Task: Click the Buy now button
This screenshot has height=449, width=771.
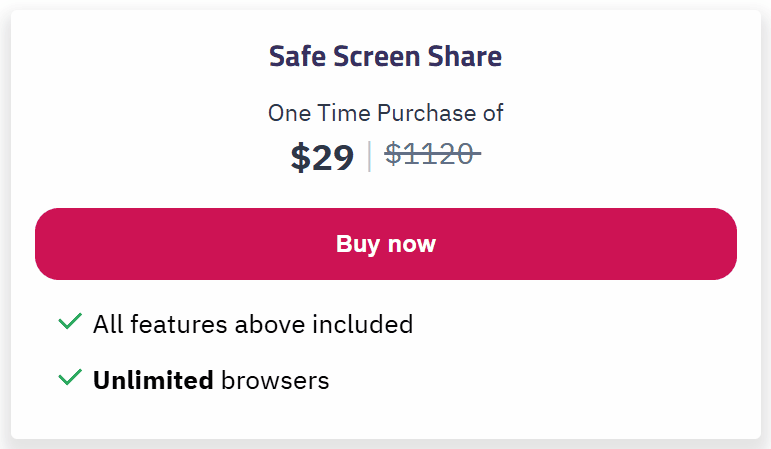Action: click(385, 244)
